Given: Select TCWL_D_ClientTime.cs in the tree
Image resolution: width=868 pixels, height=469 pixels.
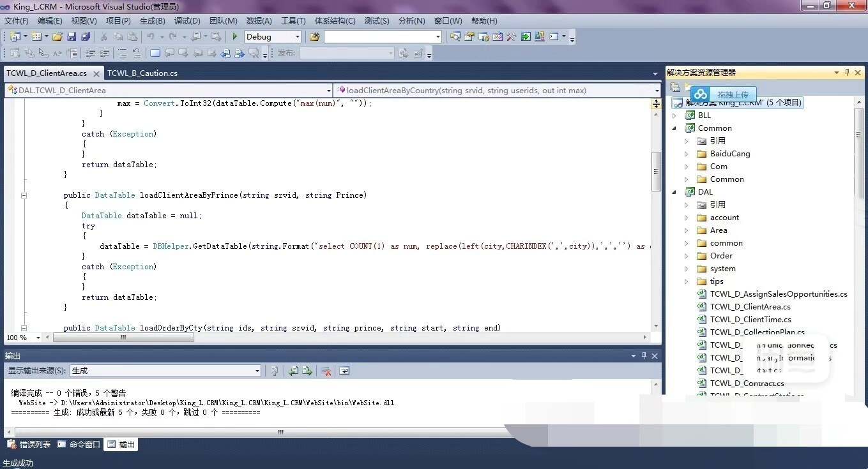Looking at the screenshot, I should [x=750, y=320].
